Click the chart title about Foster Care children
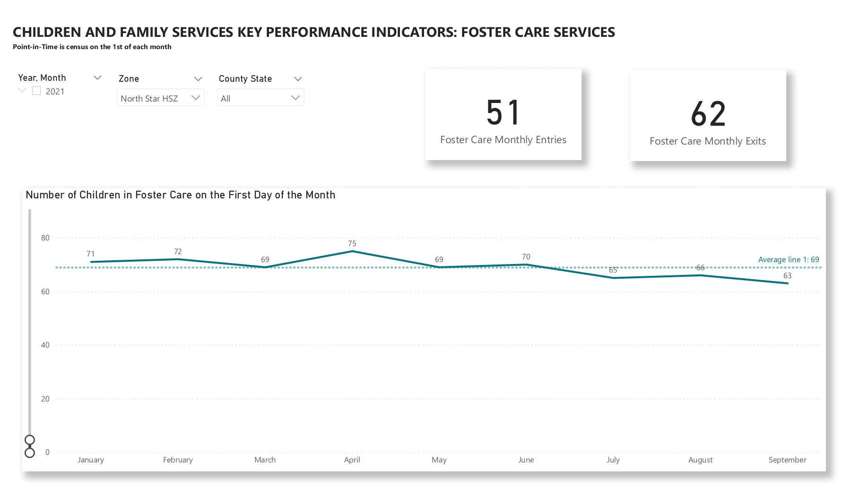Screen dimensions: 851x504 (181, 194)
